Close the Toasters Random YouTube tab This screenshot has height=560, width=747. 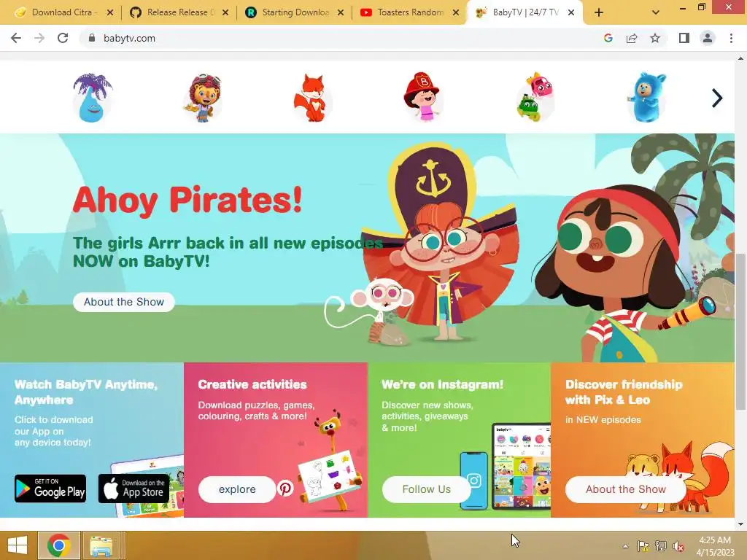click(456, 12)
